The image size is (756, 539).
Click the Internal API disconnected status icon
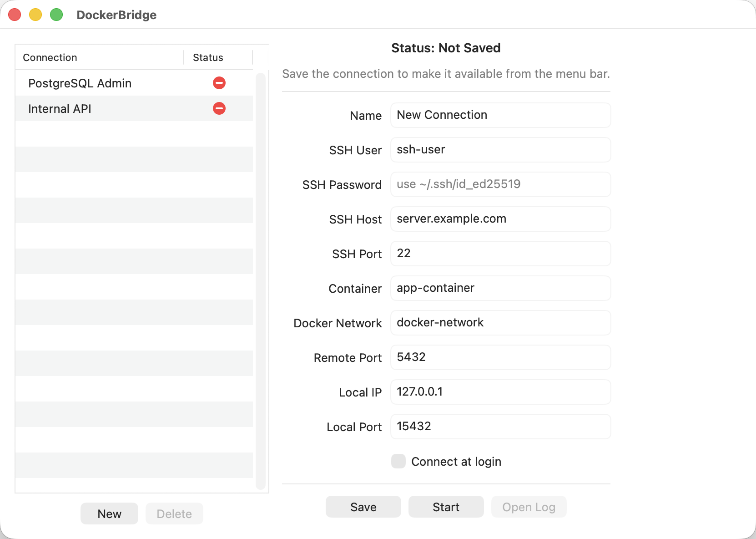(219, 108)
